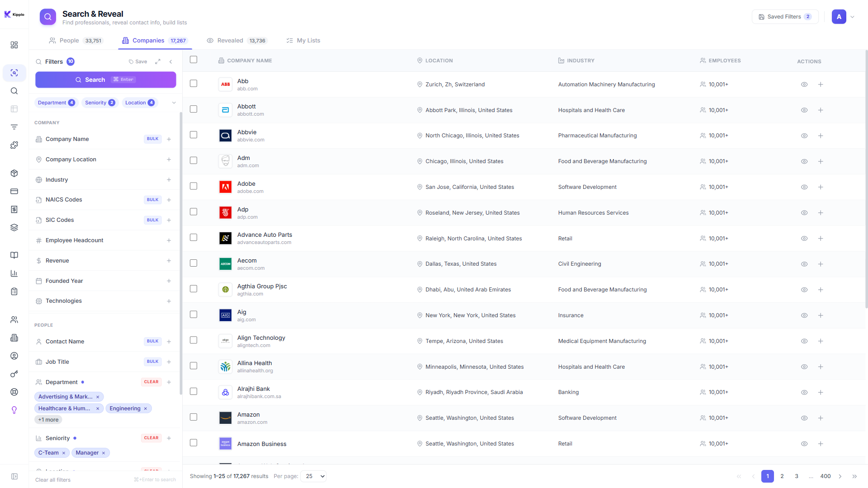Open the stacked layers icon in sidebar
Image resolution: width=868 pixels, height=488 pixels.
14,227
